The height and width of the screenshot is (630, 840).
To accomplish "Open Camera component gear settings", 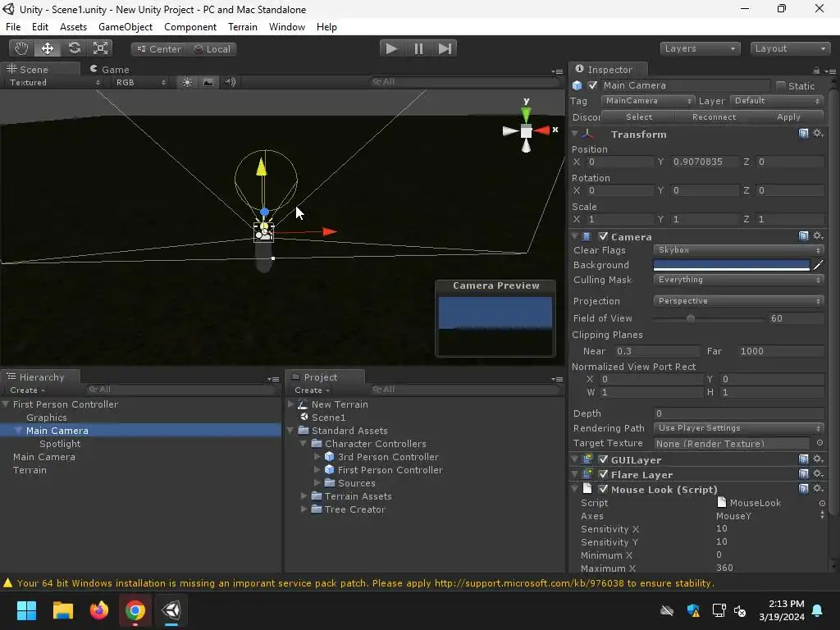I will click(x=818, y=235).
